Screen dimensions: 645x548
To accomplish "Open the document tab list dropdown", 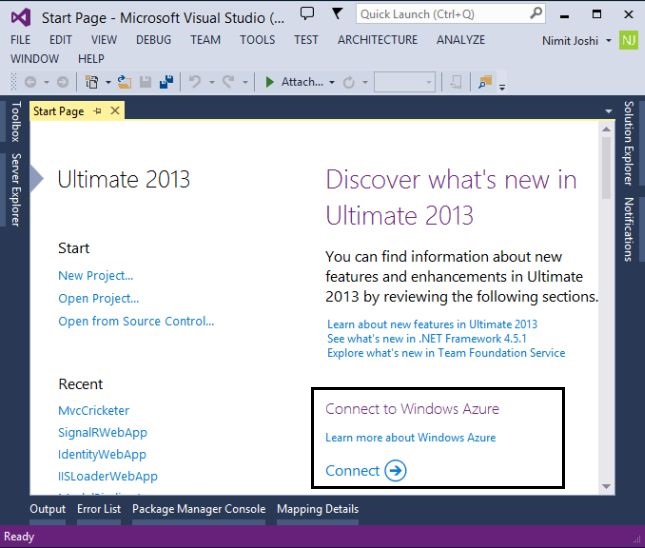I will click(x=608, y=111).
